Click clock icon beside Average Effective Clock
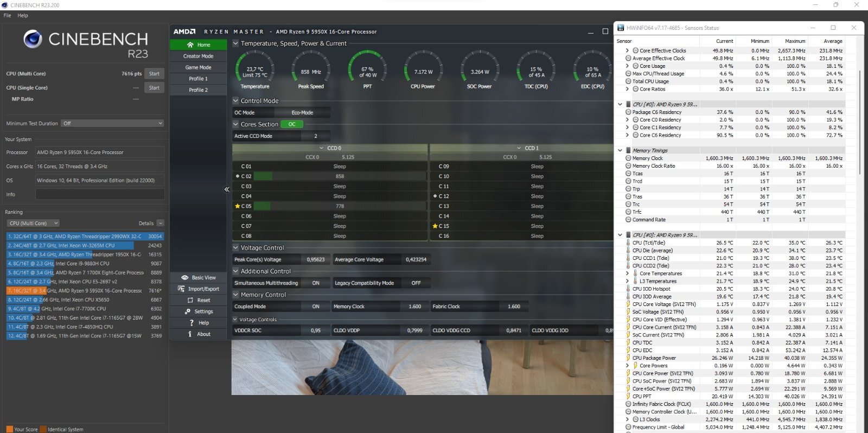 (628, 59)
